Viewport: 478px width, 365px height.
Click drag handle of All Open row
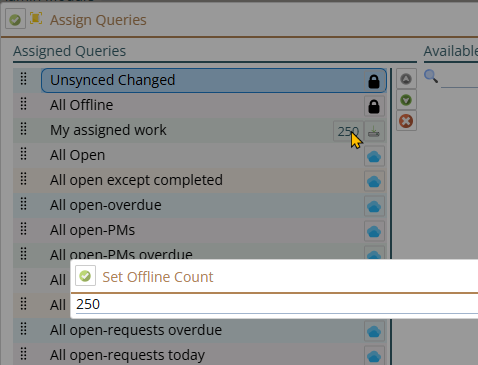(x=23, y=154)
